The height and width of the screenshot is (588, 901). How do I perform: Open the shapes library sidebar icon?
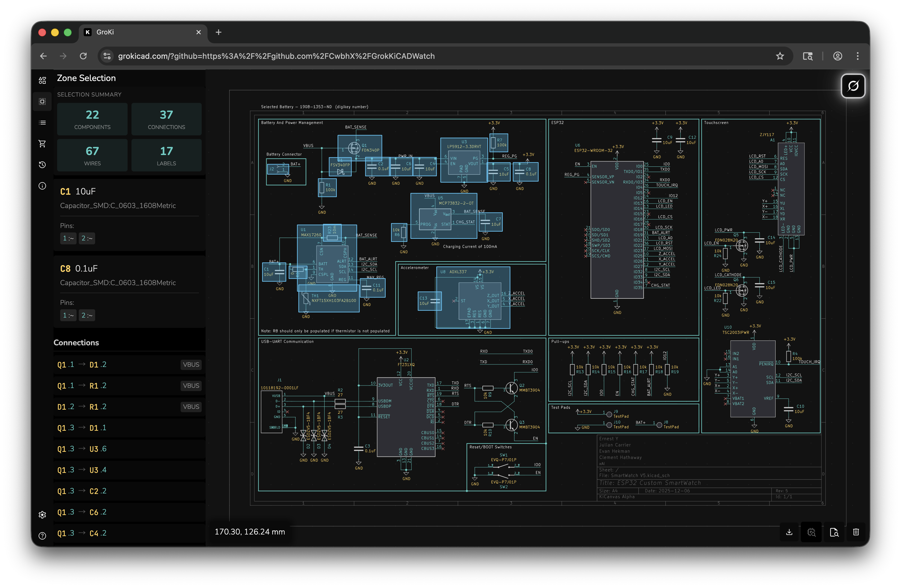pos(42,80)
